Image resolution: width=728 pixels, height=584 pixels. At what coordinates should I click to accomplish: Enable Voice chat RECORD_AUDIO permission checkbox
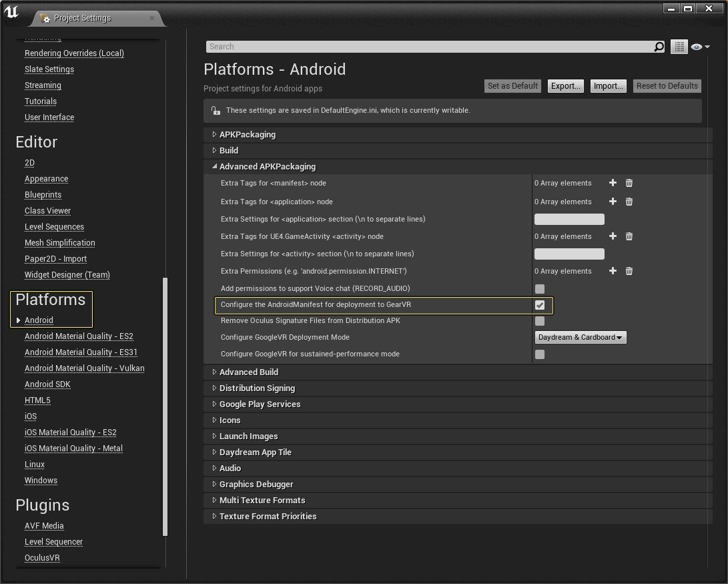[539, 288]
